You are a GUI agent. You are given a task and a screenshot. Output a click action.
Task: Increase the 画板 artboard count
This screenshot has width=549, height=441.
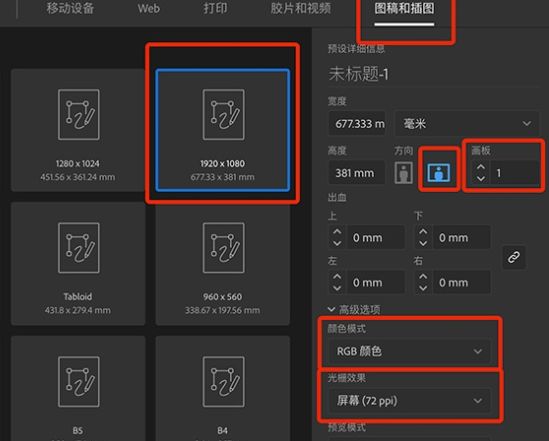coord(481,167)
